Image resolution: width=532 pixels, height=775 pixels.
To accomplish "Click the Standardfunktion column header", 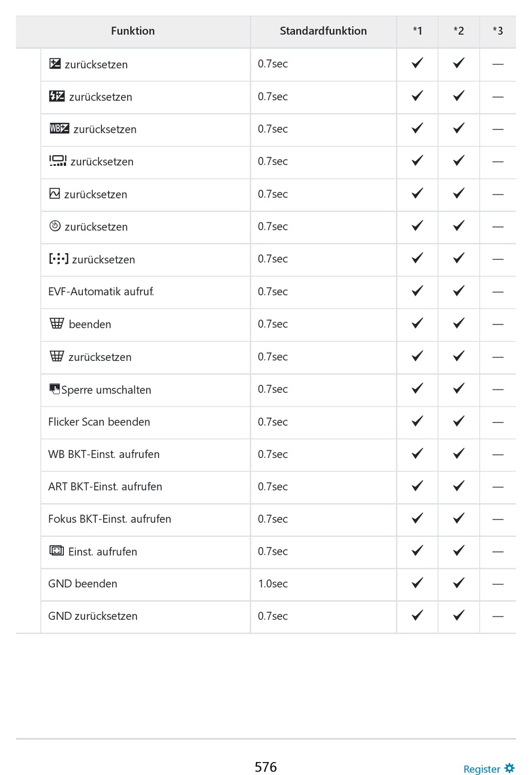I will (x=323, y=31).
